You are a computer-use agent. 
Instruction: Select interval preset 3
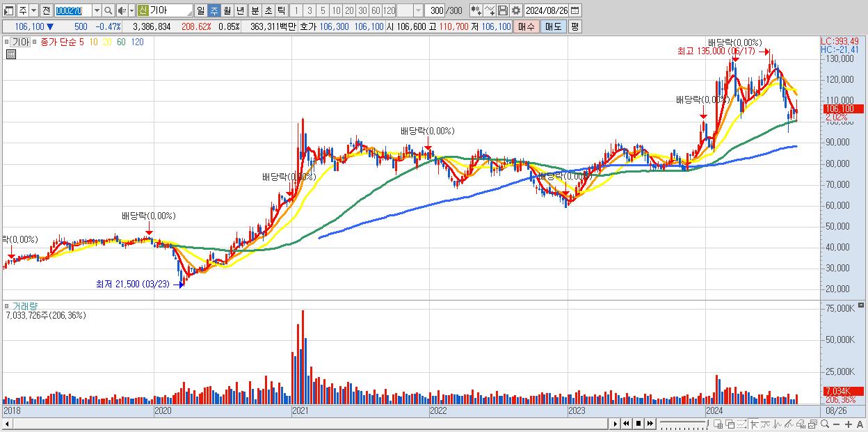click(x=309, y=10)
